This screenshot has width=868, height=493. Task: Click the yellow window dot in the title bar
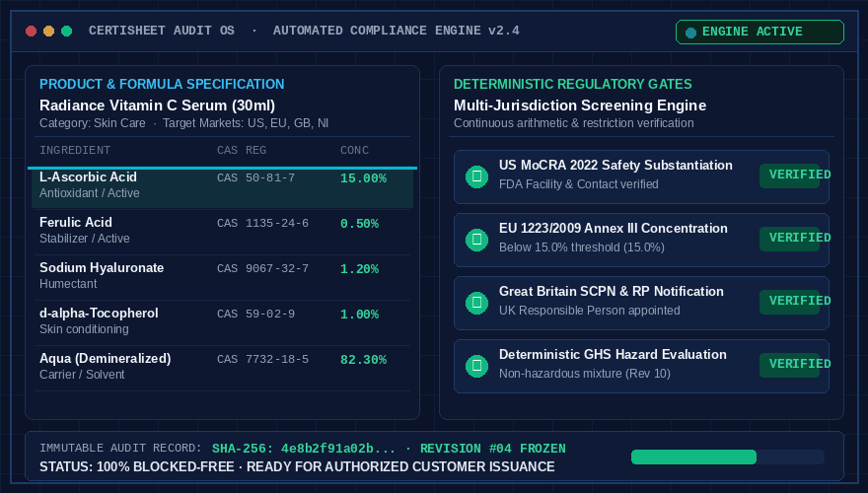[48, 31]
